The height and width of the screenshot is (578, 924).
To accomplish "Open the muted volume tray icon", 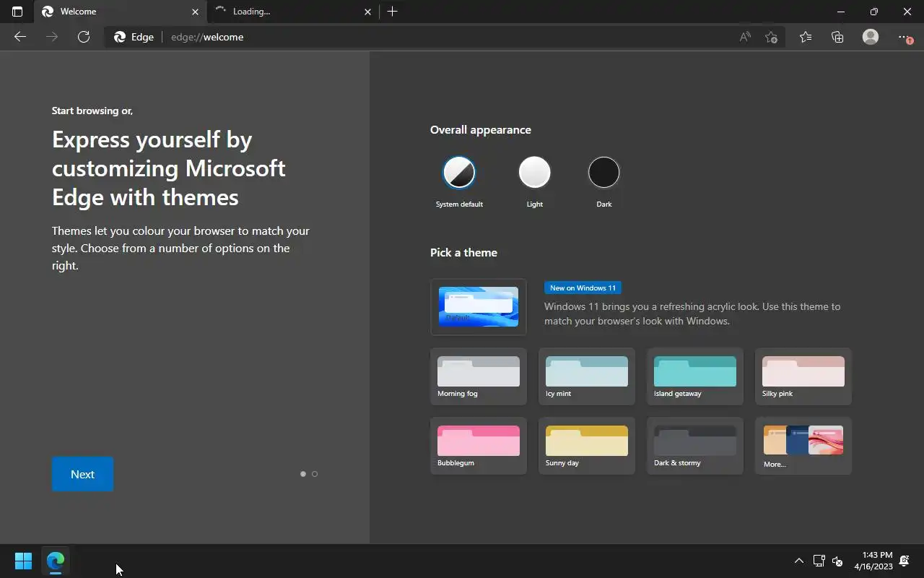I will pyautogui.click(x=837, y=561).
